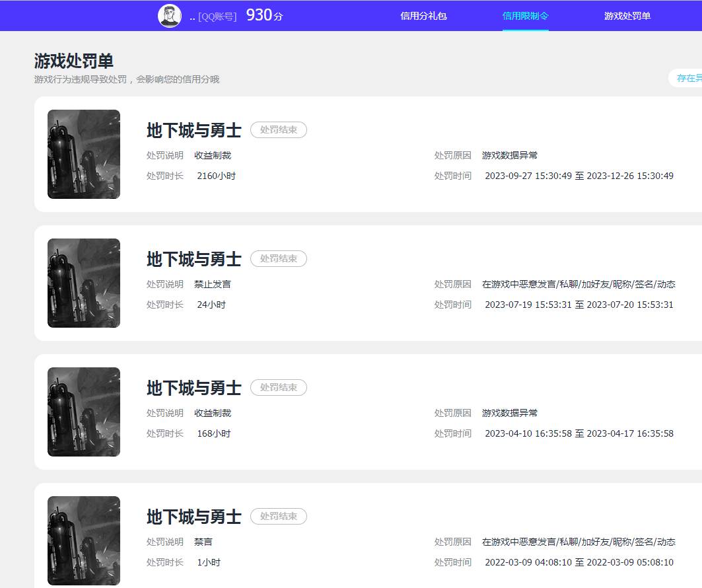Click 处罚结束 badge on the 168小时 card
The width and height of the screenshot is (702, 588).
(x=278, y=388)
